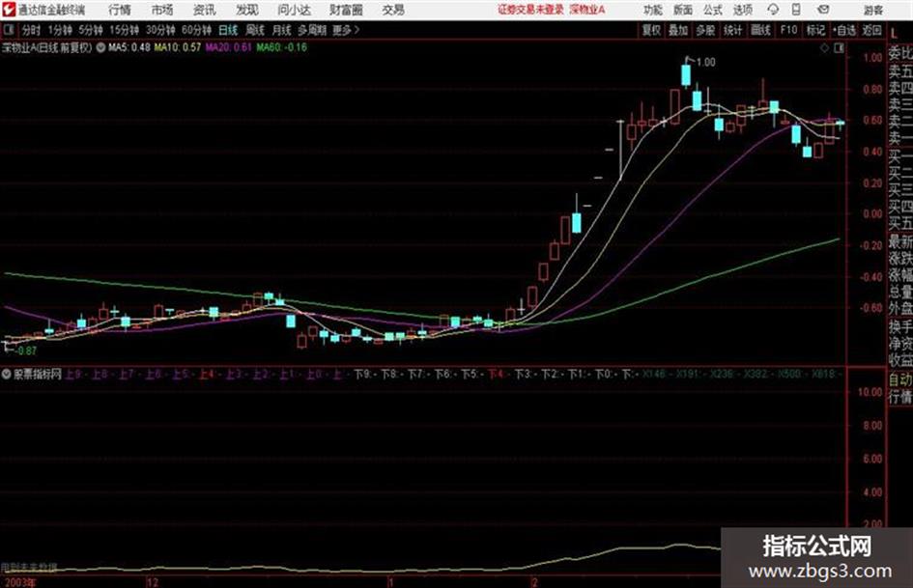Image resolution: width=913 pixels, height=588 pixels.
Task: Switch to 15分钟 period tab
Action: [124, 30]
